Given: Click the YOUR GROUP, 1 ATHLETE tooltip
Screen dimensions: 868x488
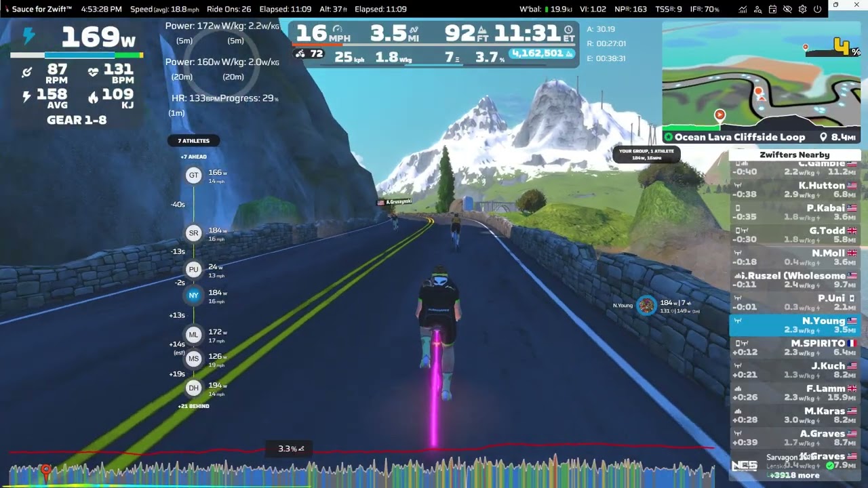Looking at the screenshot, I should coord(646,154).
